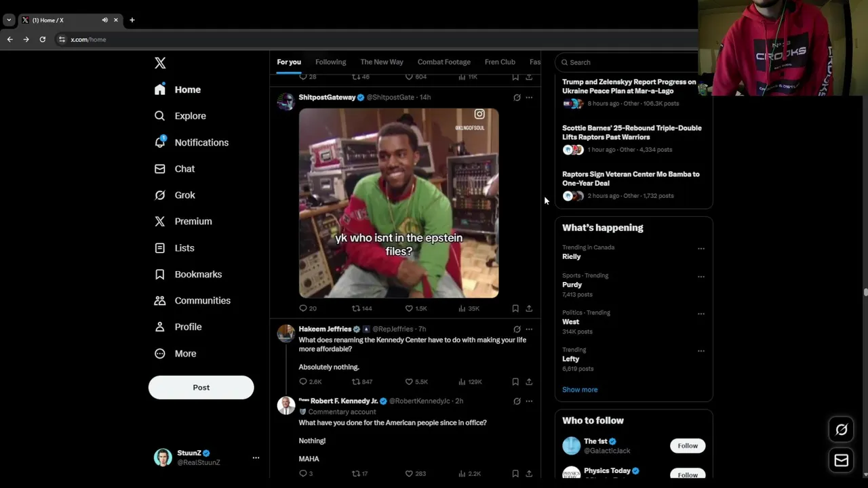Bookmark Hakeem Jeffries post
This screenshot has width=868, height=488.
coord(515,382)
